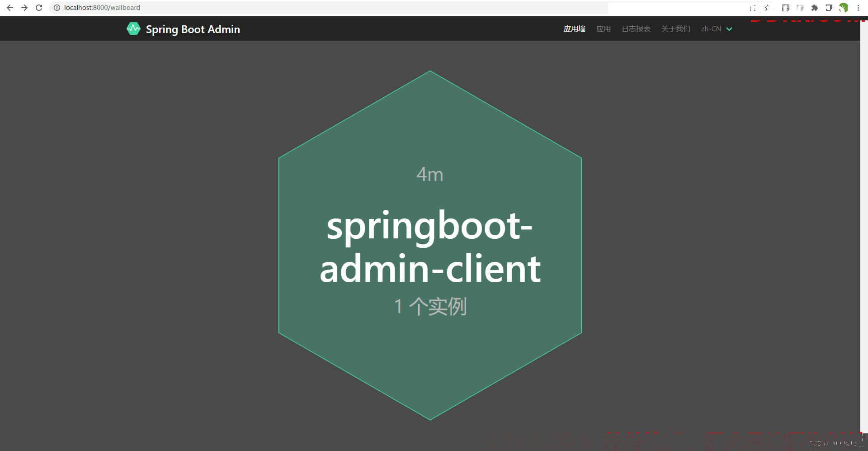Open the browser extensions puzzle icon
Viewport: 868px width, 451px height.
(x=814, y=8)
